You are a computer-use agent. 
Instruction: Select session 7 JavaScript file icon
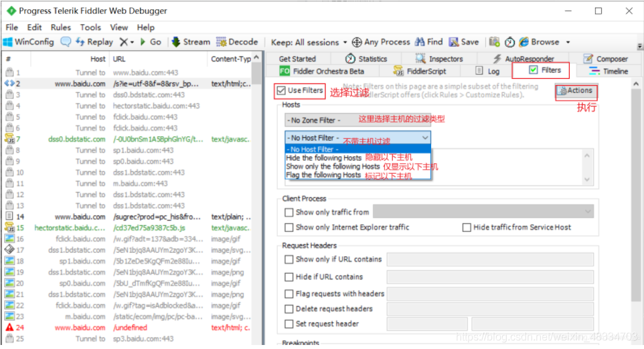(9, 139)
